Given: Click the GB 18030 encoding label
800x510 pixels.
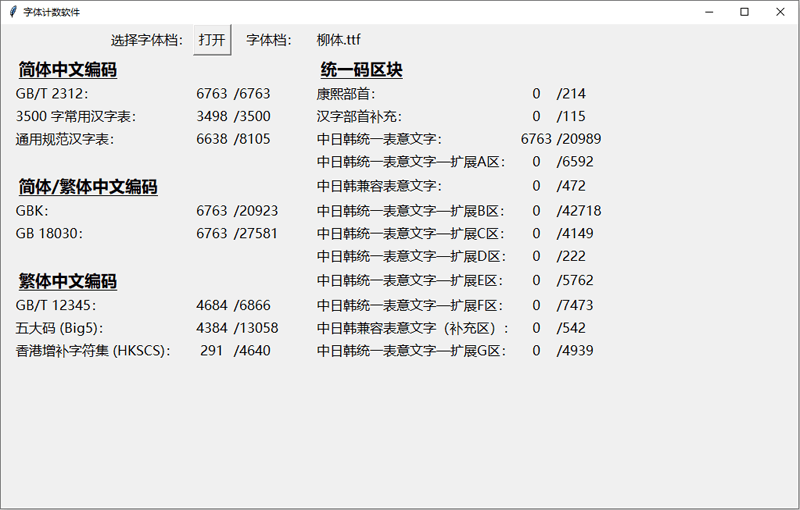Looking at the screenshot, I should [49, 233].
